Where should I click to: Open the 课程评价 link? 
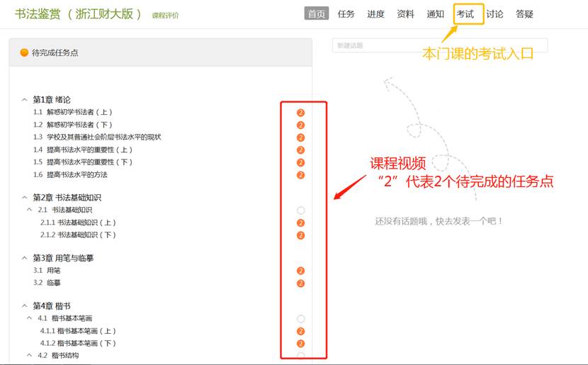(x=165, y=16)
